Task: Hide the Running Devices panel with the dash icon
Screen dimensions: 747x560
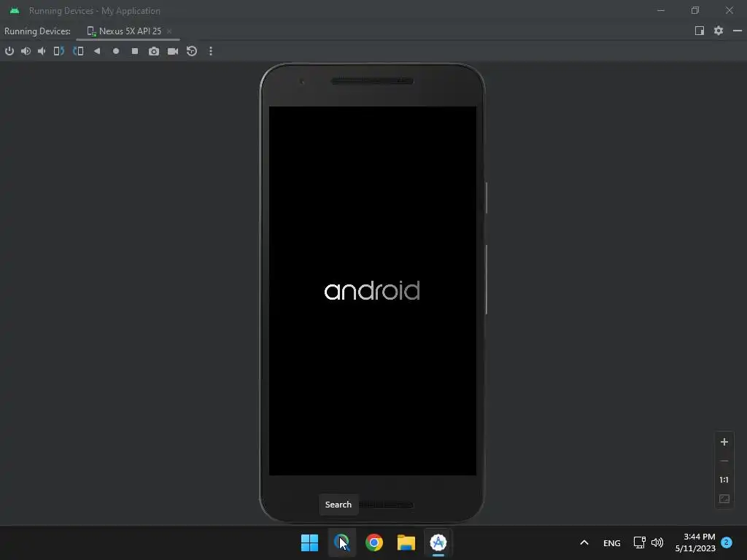Action: tap(738, 31)
